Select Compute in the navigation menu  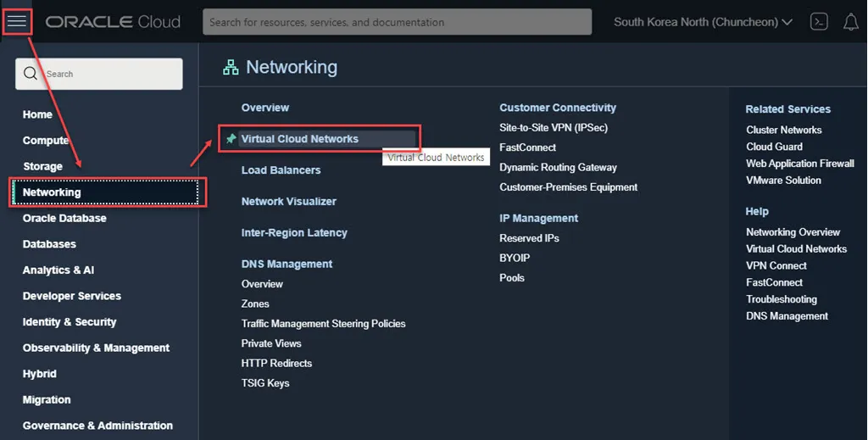click(x=46, y=141)
